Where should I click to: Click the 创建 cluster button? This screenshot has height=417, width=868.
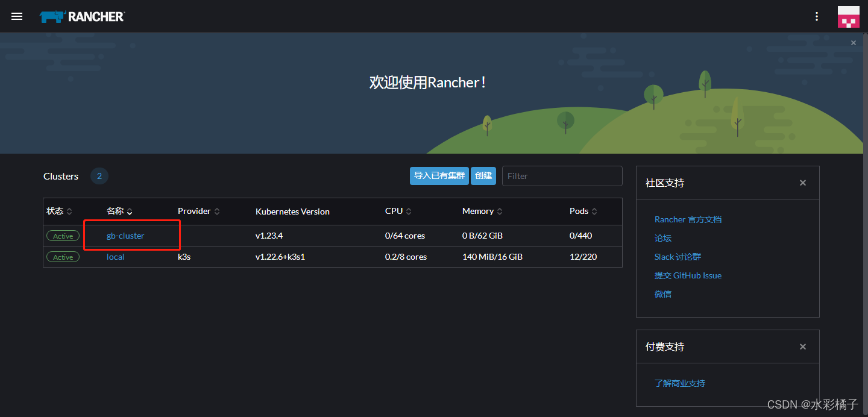[483, 175]
